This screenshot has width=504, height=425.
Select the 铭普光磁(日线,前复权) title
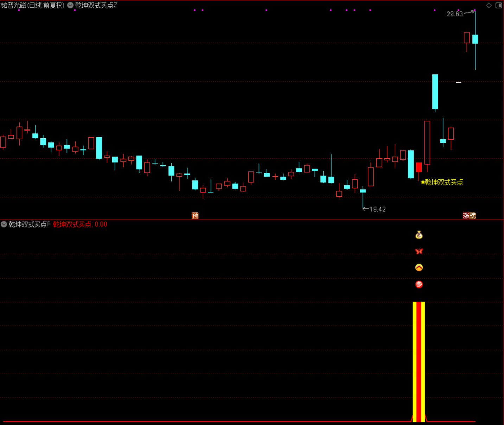[33, 5]
